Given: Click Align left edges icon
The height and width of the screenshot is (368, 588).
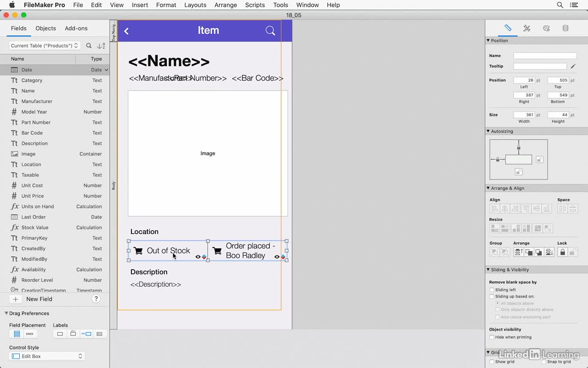Looking at the screenshot, I should (495, 209).
